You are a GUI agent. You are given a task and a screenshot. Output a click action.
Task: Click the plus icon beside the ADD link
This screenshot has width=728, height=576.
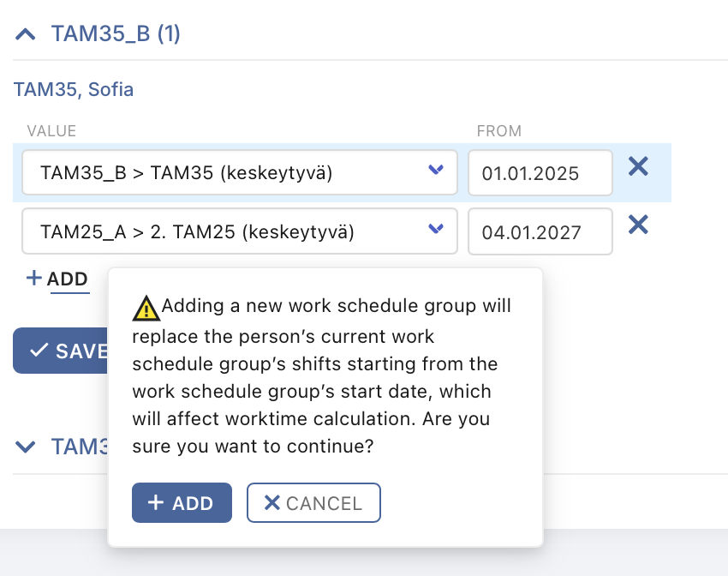point(34,278)
